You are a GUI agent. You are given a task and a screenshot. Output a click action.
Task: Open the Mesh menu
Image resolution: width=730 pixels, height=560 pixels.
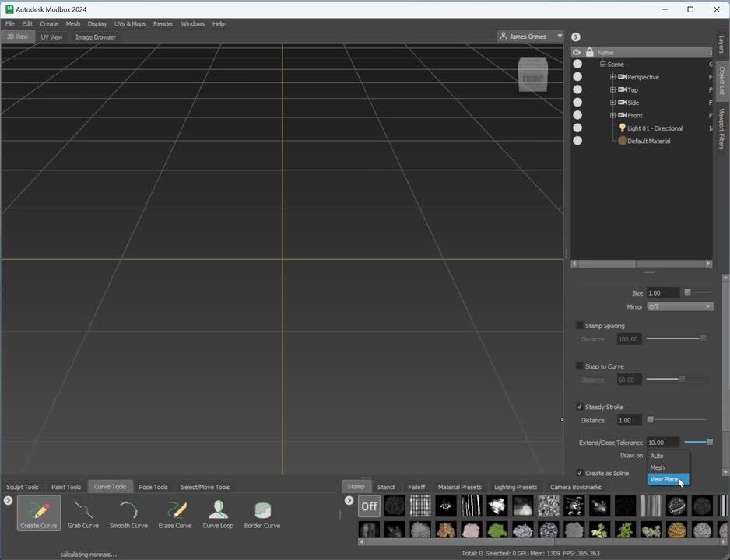coord(73,24)
